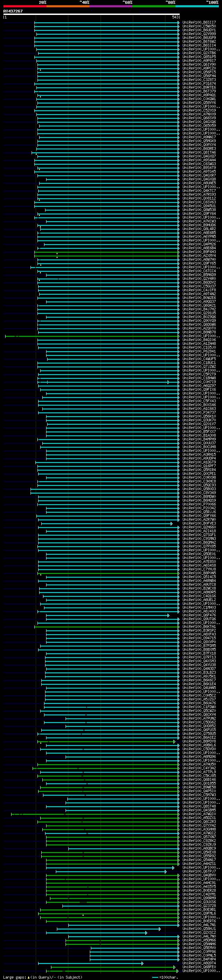The height and width of the screenshot is (980, 222).
Task: Open the UniRef100_C9SMN3 hit
Action: tap(199, 539)
